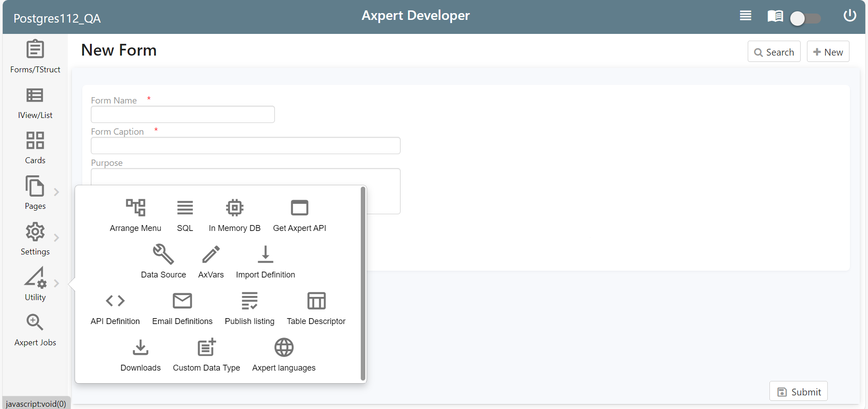The height and width of the screenshot is (409, 868).
Task: Click inside the Form Name field
Action: pyautogui.click(x=183, y=114)
